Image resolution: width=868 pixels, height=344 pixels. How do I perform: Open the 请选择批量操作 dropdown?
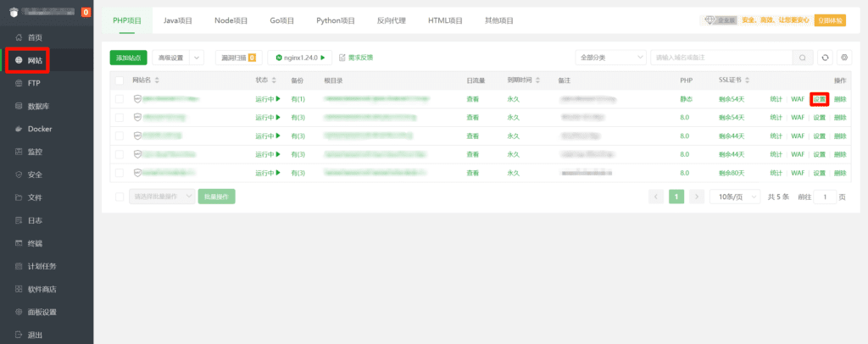click(162, 197)
